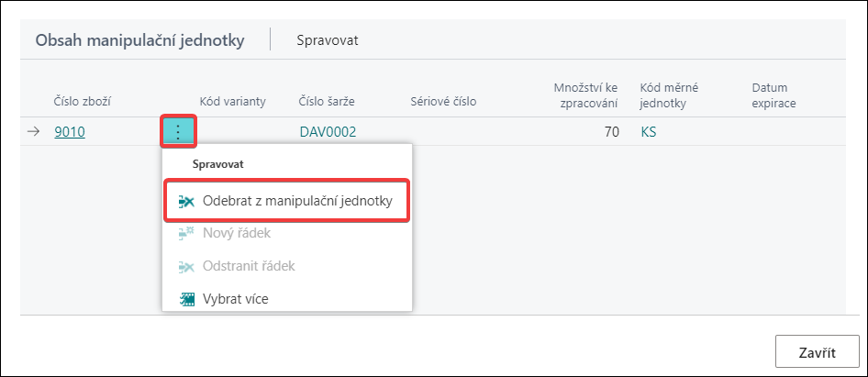Select the Odstranit řádek menu entry

[287, 266]
